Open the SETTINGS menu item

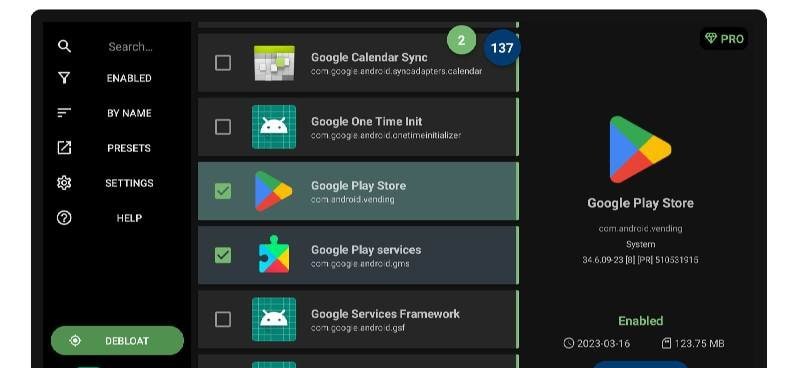[x=129, y=183]
